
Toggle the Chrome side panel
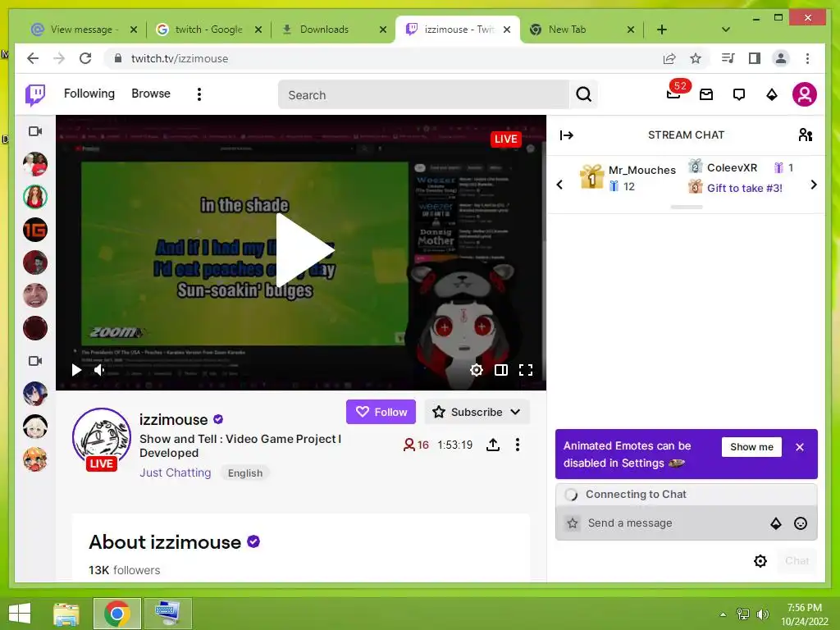coord(755,58)
